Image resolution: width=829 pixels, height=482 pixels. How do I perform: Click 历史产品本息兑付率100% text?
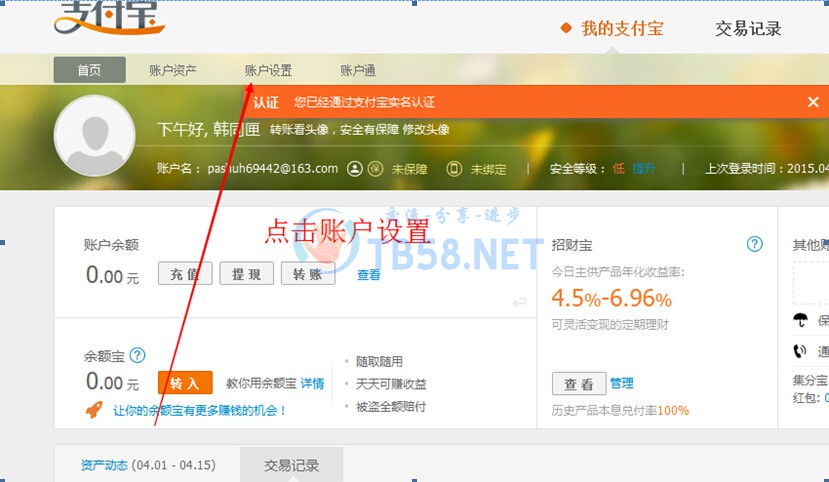(620, 411)
